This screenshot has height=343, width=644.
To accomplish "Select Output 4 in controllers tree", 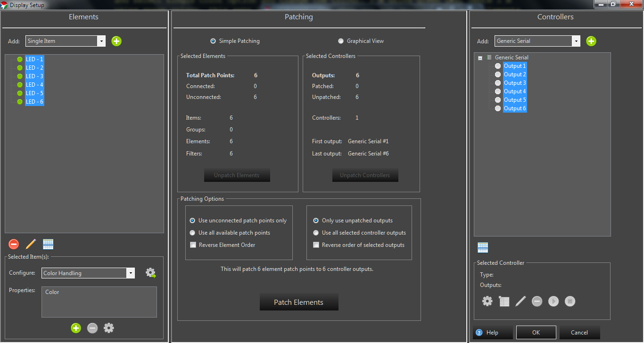I will (514, 91).
